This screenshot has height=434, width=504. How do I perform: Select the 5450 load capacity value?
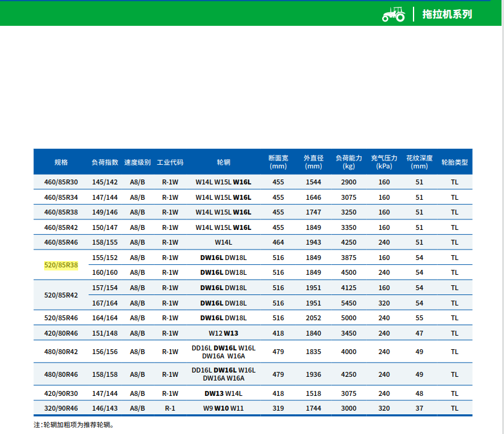(349, 303)
